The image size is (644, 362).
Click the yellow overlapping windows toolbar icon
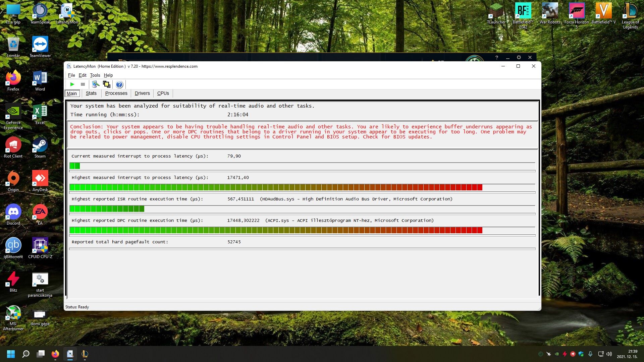(x=107, y=84)
